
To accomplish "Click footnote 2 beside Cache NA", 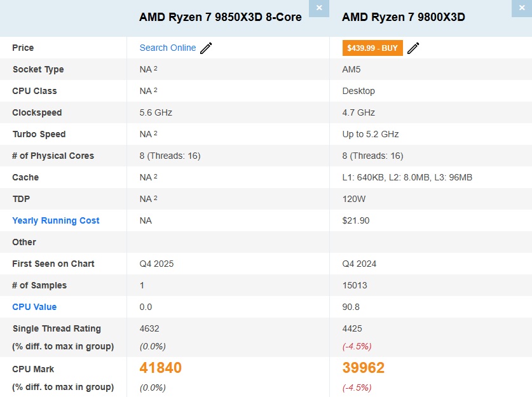I will [x=154, y=175].
